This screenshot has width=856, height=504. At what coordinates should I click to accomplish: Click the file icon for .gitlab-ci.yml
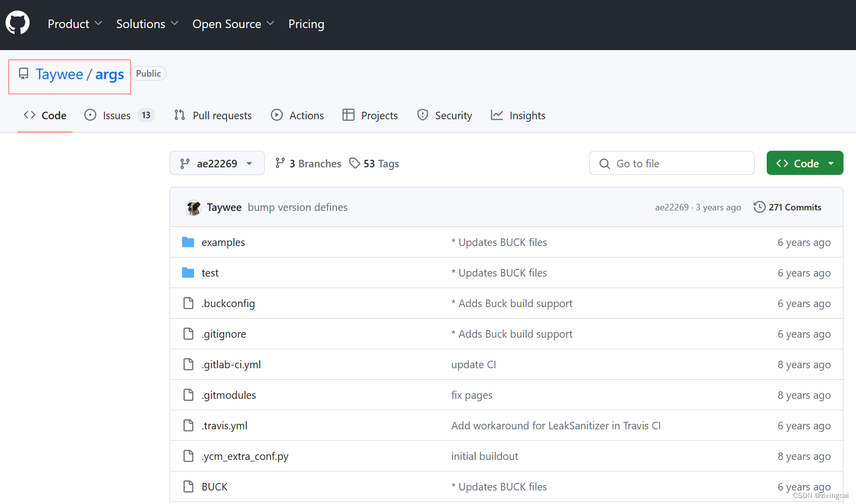pyautogui.click(x=189, y=364)
